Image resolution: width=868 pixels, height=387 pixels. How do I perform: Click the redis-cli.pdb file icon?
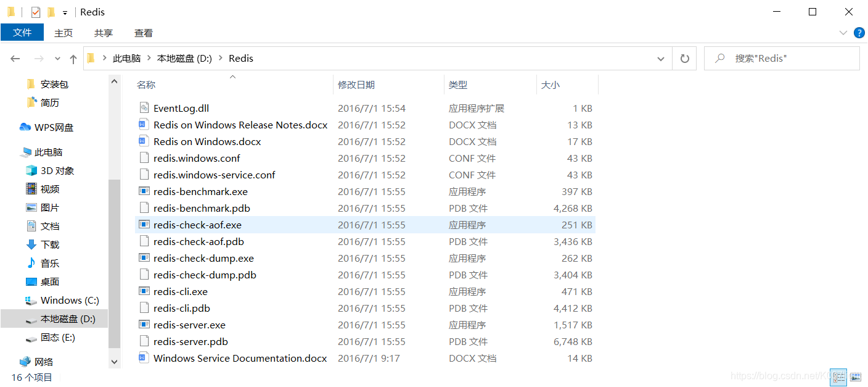144,308
